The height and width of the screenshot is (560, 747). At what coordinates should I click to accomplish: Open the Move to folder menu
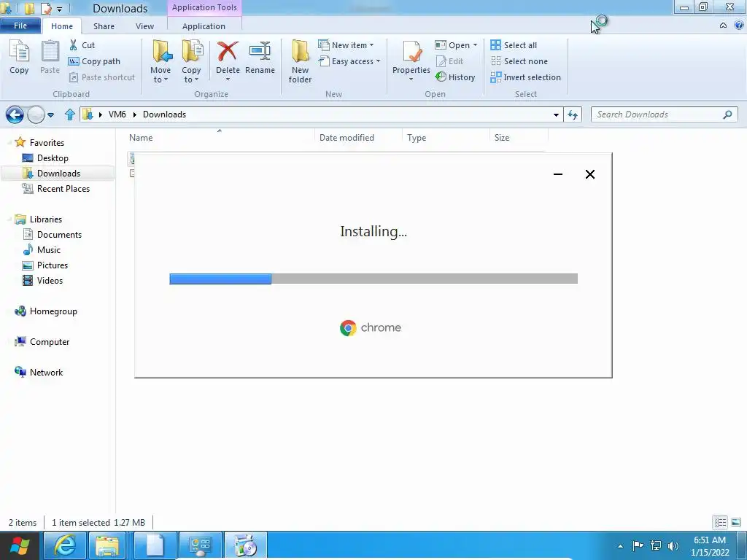click(x=160, y=61)
